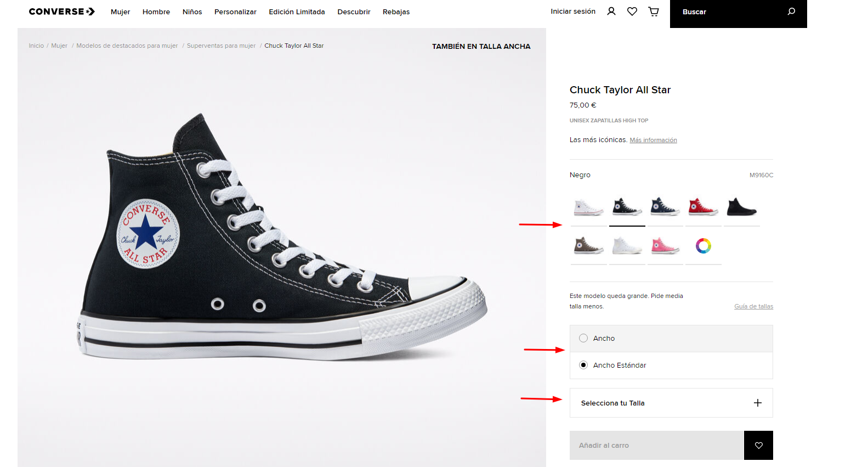
Task: Click the 75,00 € price text
Action: click(583, 105)
